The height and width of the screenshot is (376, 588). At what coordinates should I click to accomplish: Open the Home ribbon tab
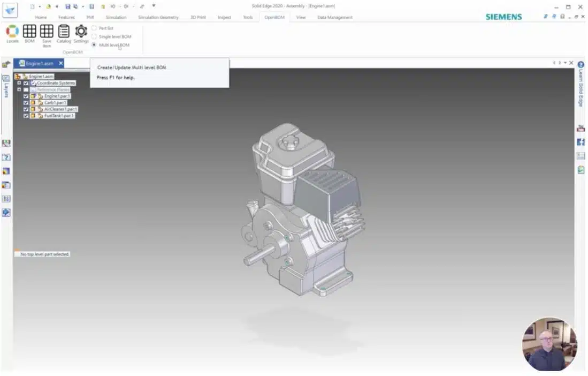coord(41,17)
